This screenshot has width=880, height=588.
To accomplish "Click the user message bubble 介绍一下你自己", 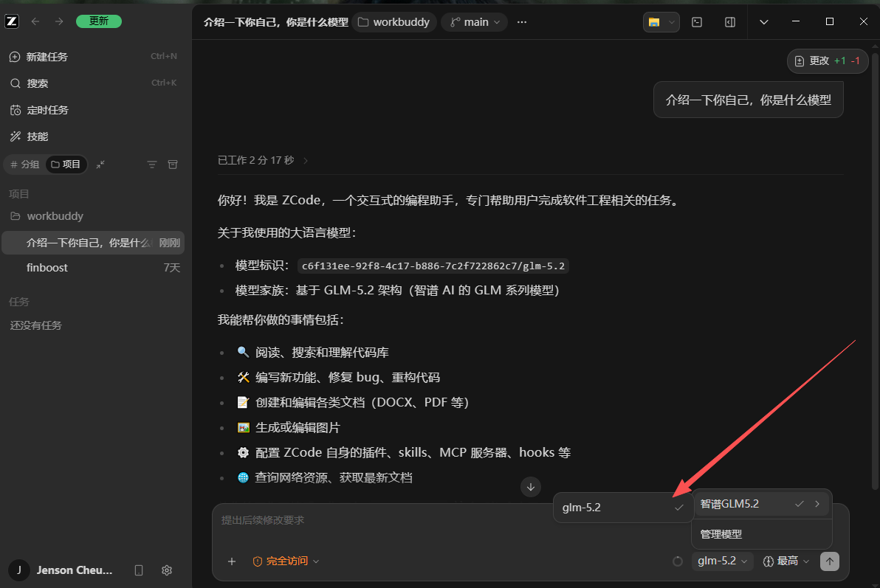I will (748, 100).
